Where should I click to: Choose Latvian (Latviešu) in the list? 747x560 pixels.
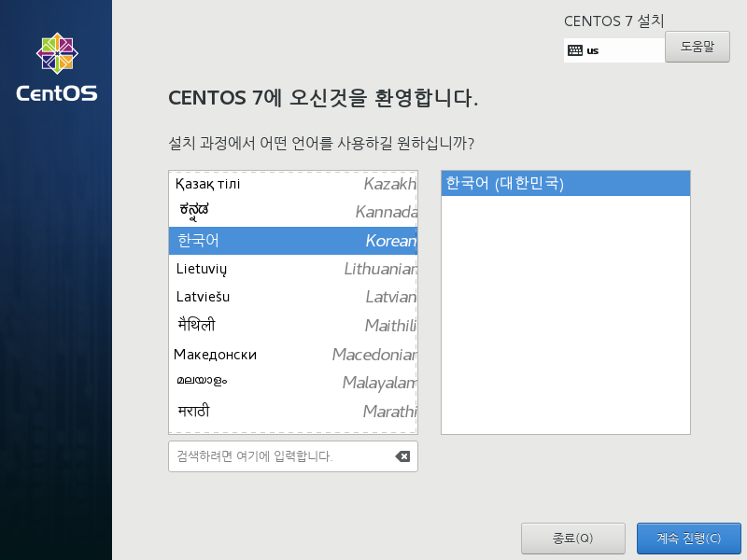click(293, 297)
